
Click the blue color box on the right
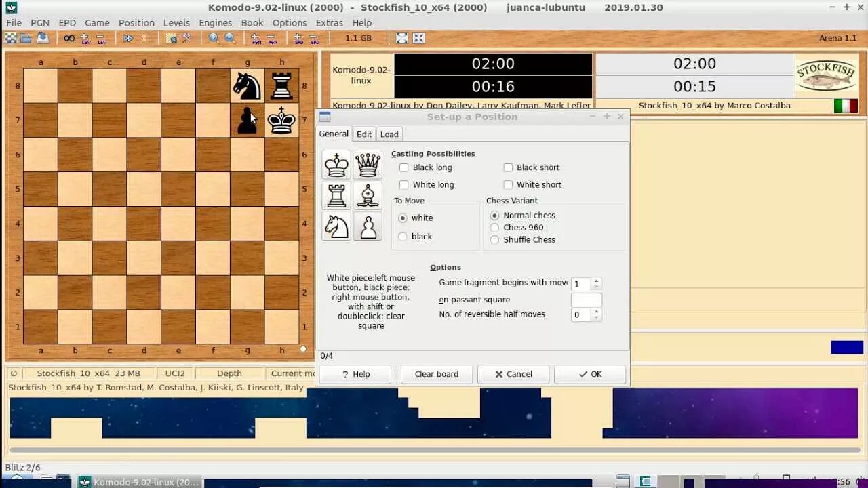pyautogui.click(x=847, y=347)
